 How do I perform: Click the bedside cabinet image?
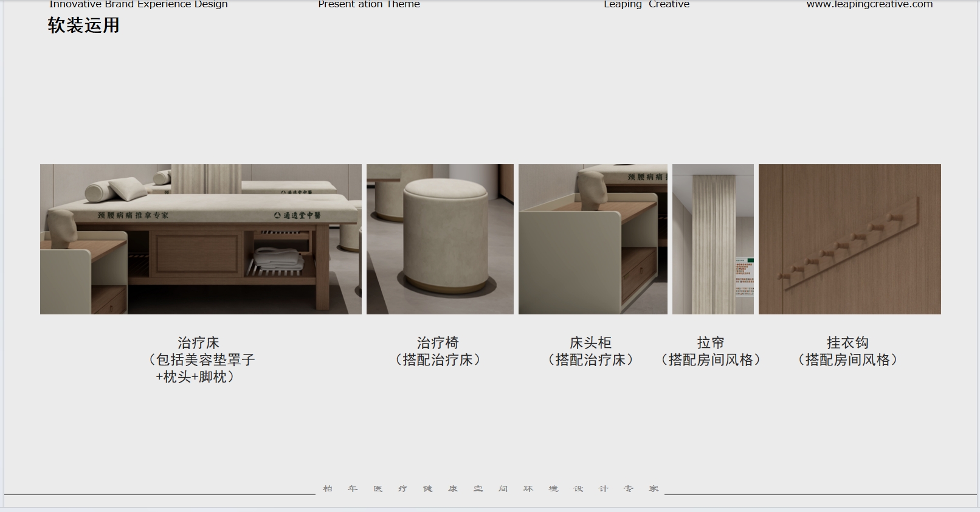click(x=593, y=239)
